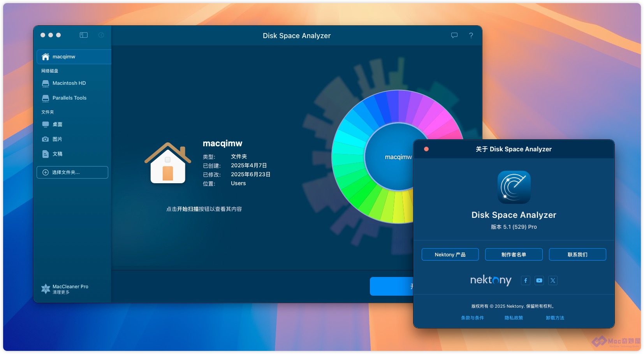The image size is (644, 354).
Task: Open MacCleaner Pro promo link
Action: 65,289
